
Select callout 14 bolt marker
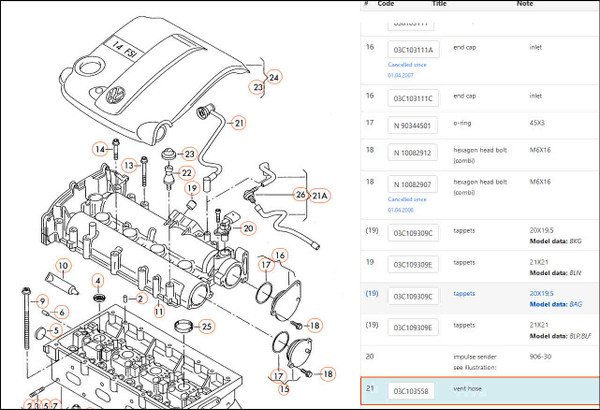coord(99,149)
